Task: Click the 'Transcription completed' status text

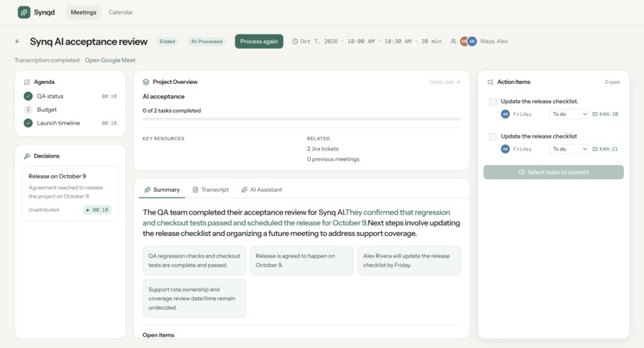Action: click(x=47, y=60)
